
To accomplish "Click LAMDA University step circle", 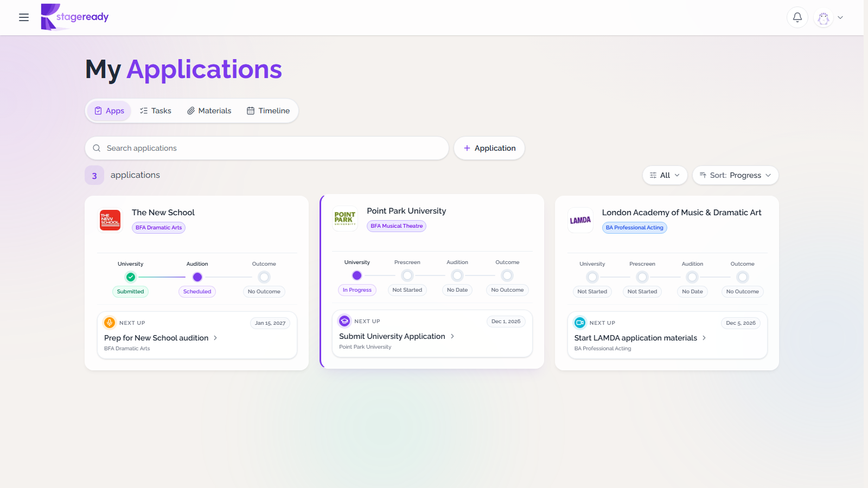I will [592, 277].
